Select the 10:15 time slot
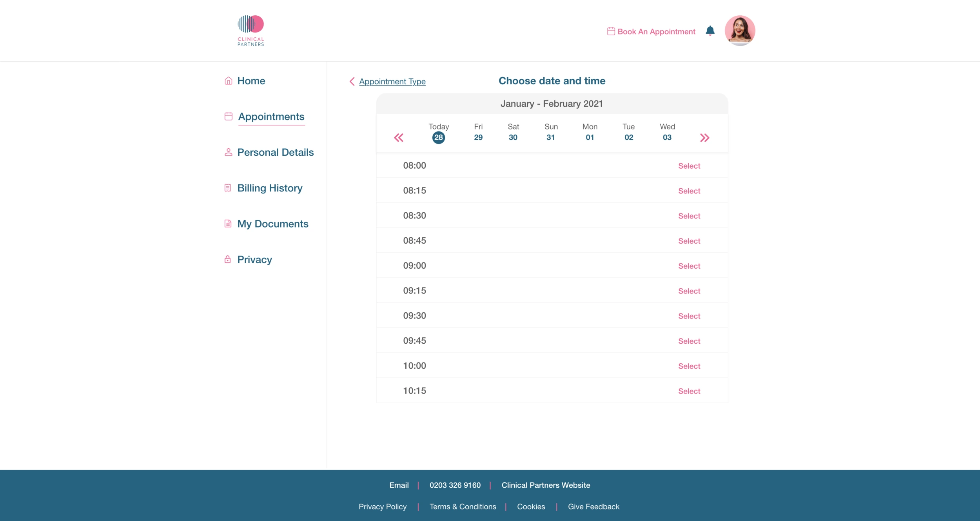 tap(689, 391)
